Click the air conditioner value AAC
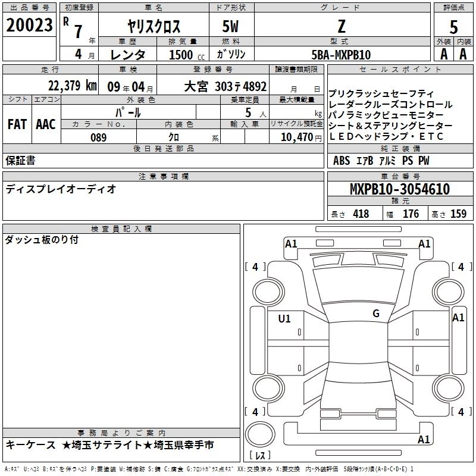The width and height of the screenshot is (476, 476). pos(46,124)
